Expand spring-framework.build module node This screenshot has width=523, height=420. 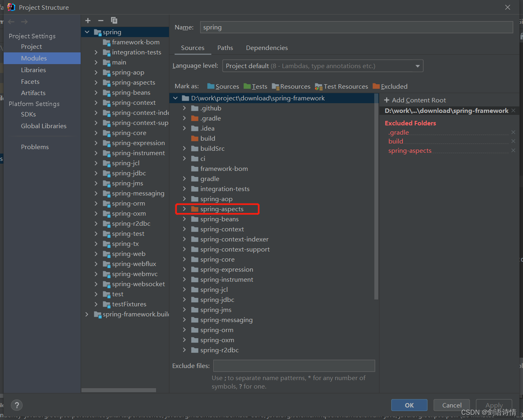pyautogui.click(x=87, y=314)
